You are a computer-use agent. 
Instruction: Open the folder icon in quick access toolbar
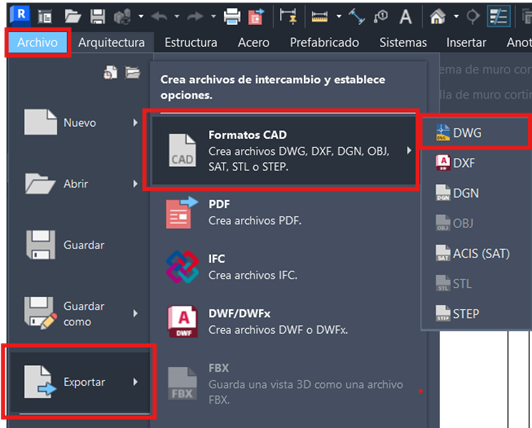73,16
